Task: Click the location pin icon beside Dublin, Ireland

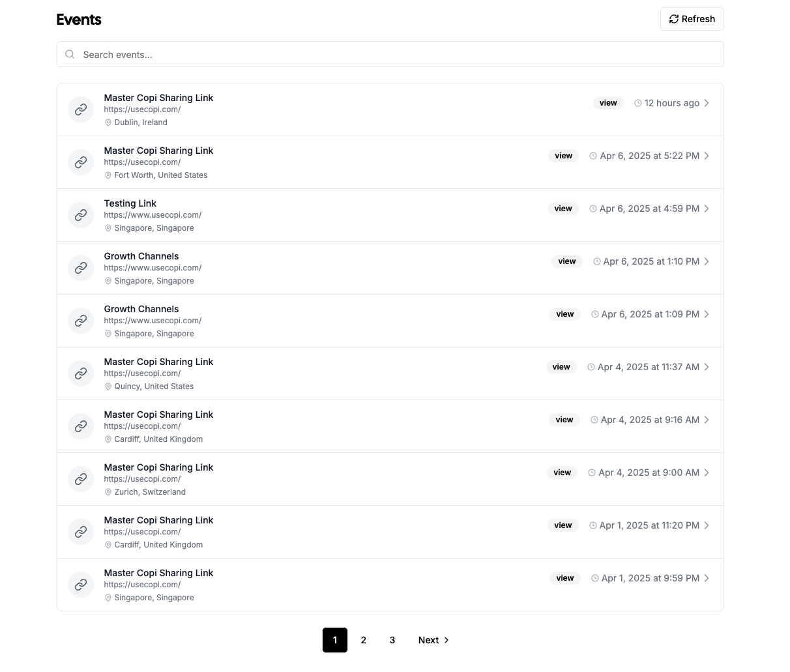Action: (108, 123)
